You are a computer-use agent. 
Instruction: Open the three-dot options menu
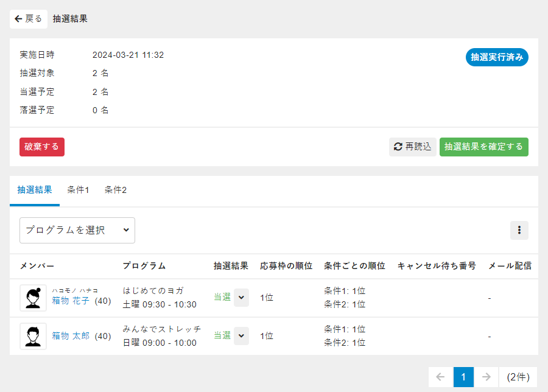[519, 230]
